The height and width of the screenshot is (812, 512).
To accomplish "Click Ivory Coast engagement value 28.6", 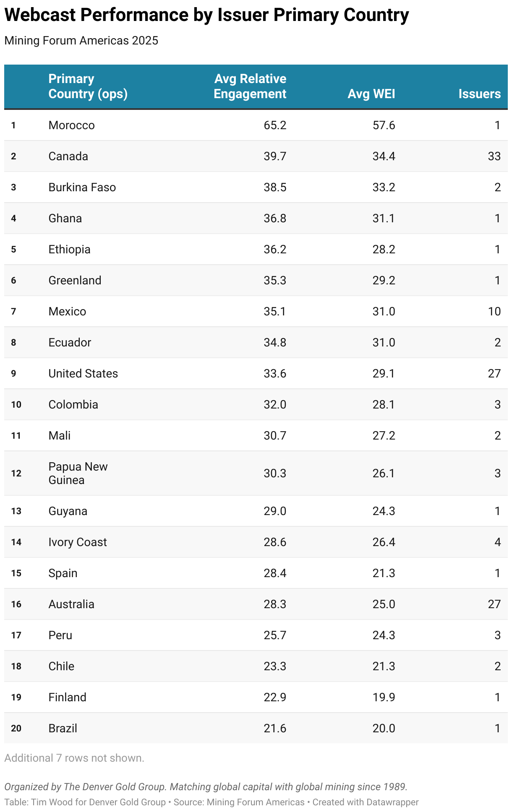I will [275, 542].
